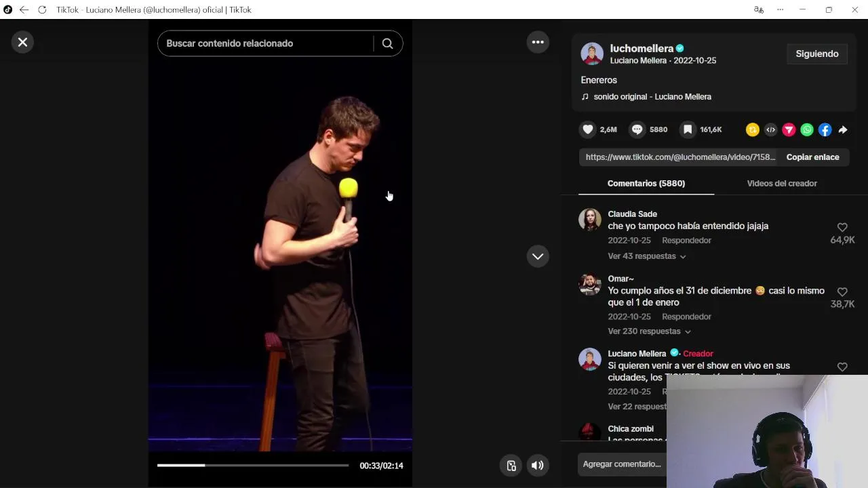Screen dimensions: 868x488
Task: Save video with the bookmark icon
Action: tap(688, 129)
